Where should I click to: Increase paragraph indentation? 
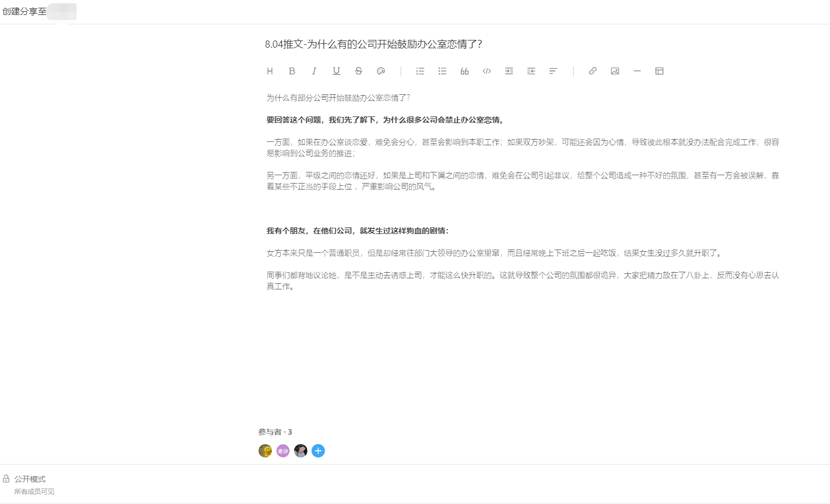tap(509, 71)
